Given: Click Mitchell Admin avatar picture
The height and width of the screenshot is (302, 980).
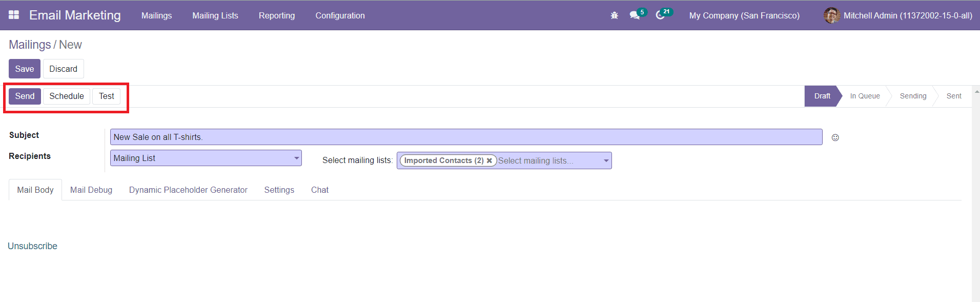Looking at the screenshot, I should (x=831, y=15).
